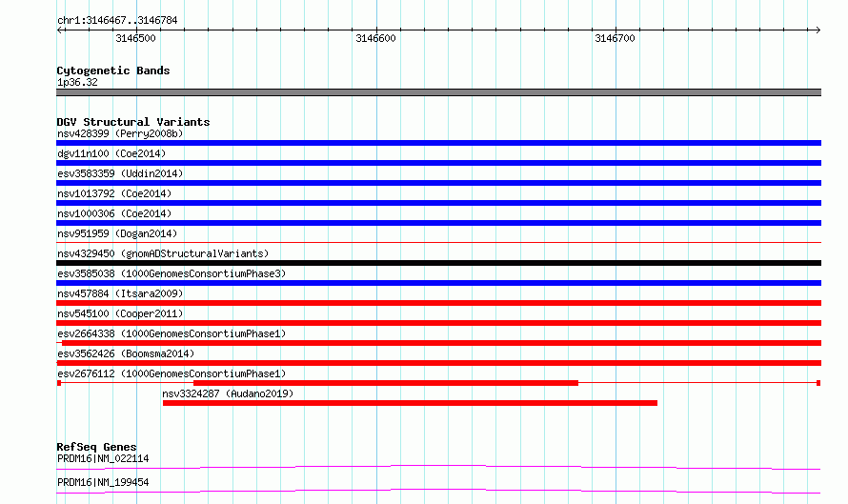The height and width of the screenshot is (504, 848).
Task: Click the blue bar under esv3583359
Action: click(x=438, y=183)
